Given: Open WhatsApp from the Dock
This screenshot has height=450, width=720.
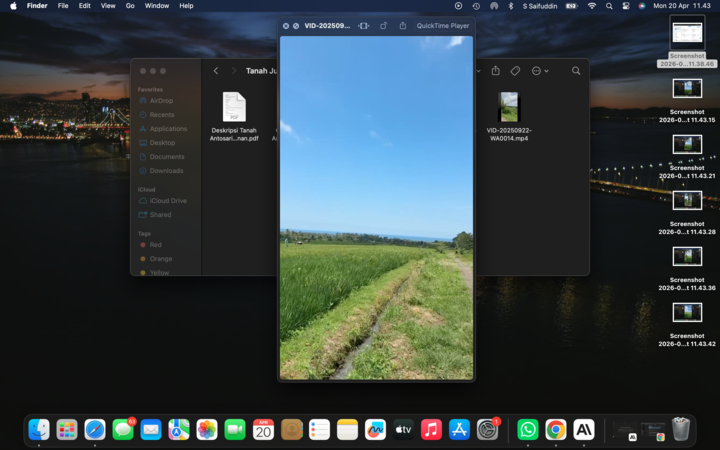Looking at the screenshot, I should pos(527,429).
